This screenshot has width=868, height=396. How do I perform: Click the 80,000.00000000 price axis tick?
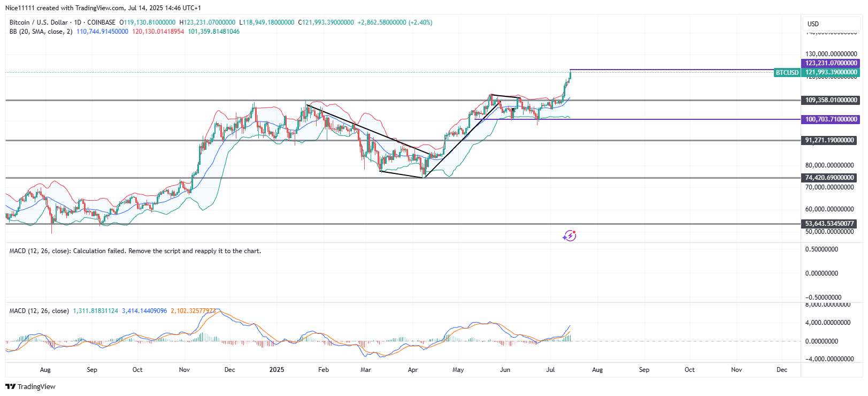tap(830, 165)
